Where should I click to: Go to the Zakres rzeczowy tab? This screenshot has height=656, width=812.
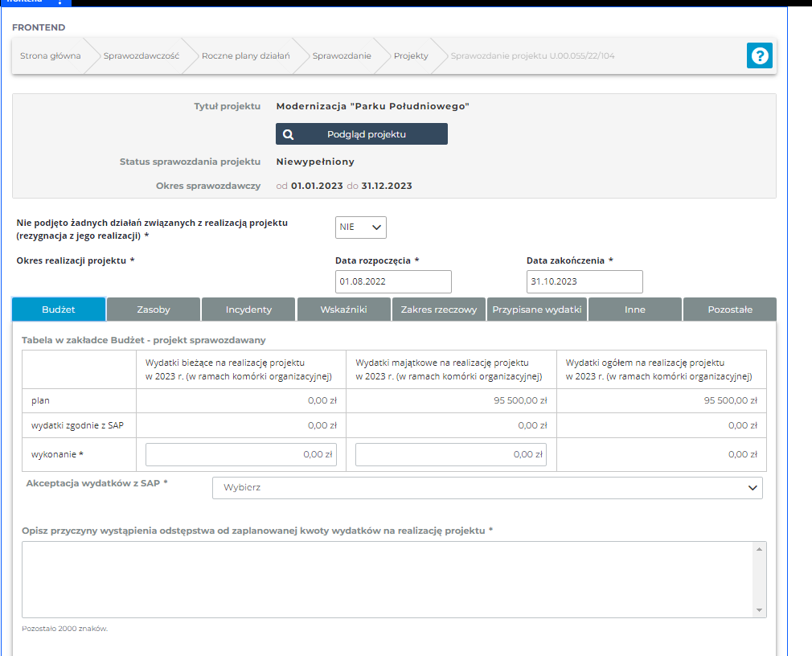[439, 310]
